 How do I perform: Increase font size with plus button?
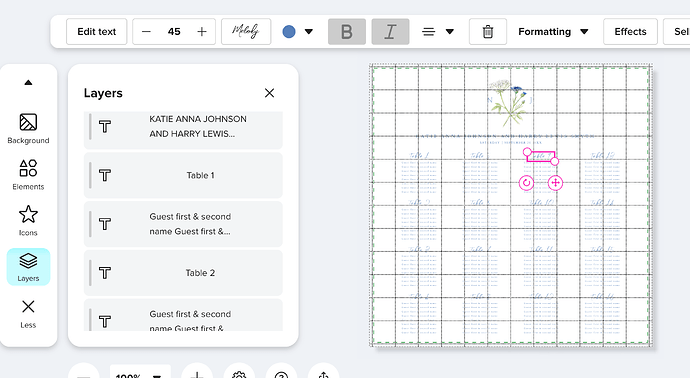(202, 32)
